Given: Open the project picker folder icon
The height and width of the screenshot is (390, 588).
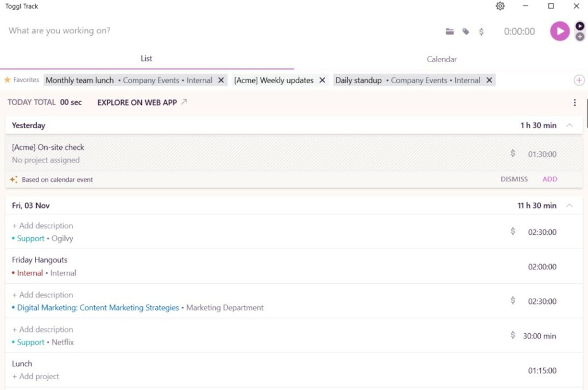Looking at the screenshot, I should click(450, 32).
